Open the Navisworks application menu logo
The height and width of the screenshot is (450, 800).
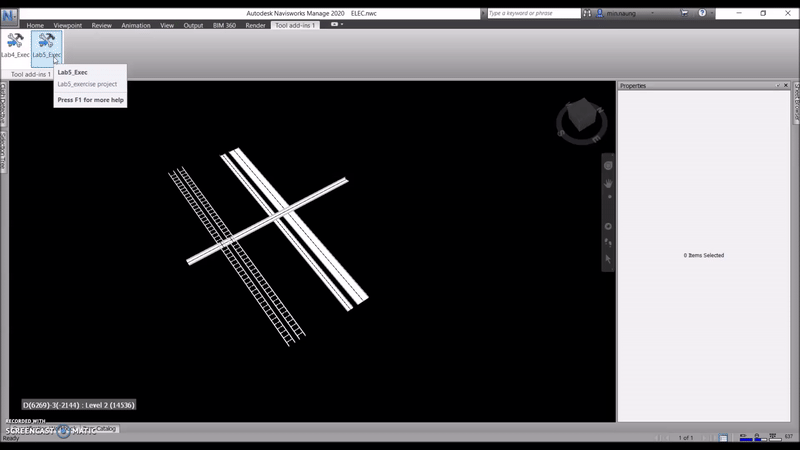click(x=9, y=14)
